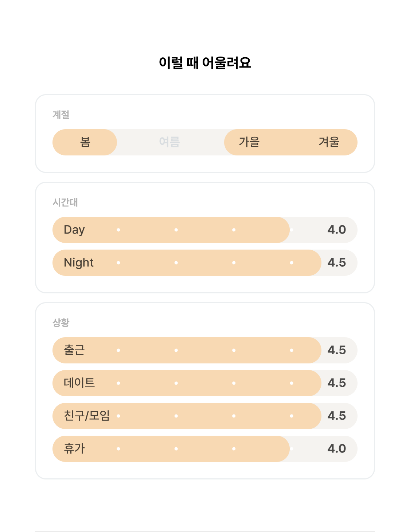Click the Night rating bar
The image size is (410, 532).
tap(205, 263)
